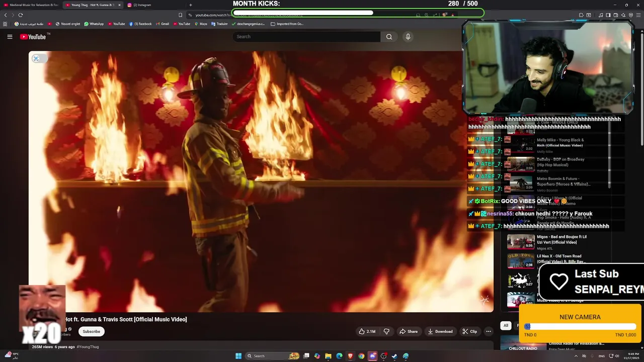Screen dimensions: 644x362
Task: Click the ENG language indicator
Action: point(601,356)
